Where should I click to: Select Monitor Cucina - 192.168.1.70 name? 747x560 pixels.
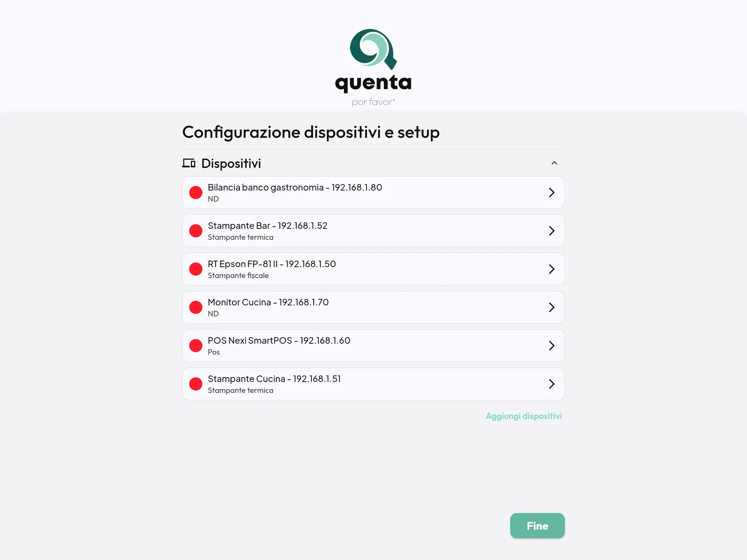click(x=268, y=302)
